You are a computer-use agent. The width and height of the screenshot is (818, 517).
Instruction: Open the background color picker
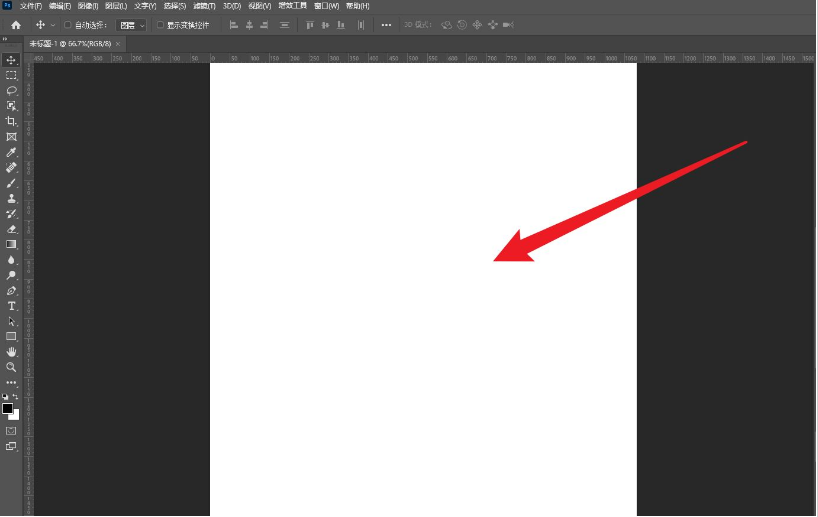point(16,416)
